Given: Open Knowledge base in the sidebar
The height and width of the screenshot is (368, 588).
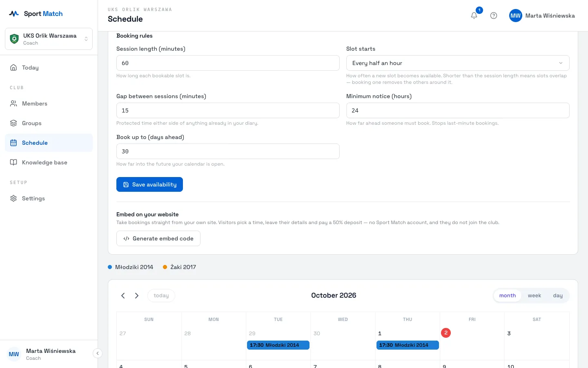Looking at the screenshot, I should pos(49,162).
